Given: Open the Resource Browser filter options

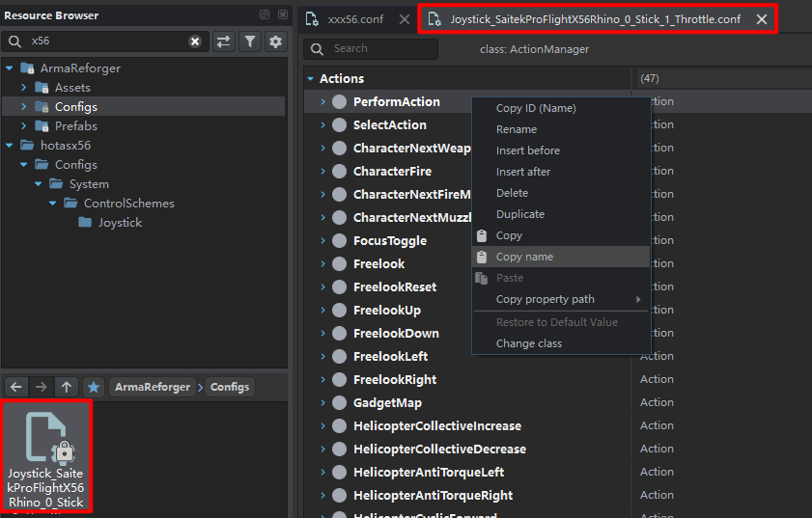Looking at the screenshot, I should pyautogui.click(x=250, y=41).
